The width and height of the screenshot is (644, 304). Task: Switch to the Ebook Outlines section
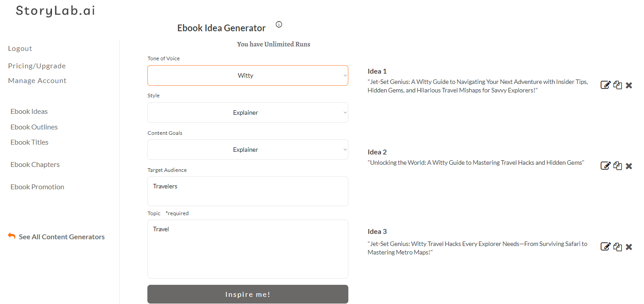pyautogui.click(x=34, y=127)
